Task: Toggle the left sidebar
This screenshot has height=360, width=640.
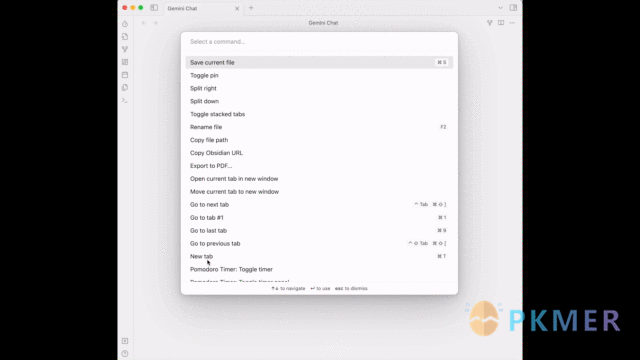Action: pos(154,8)
